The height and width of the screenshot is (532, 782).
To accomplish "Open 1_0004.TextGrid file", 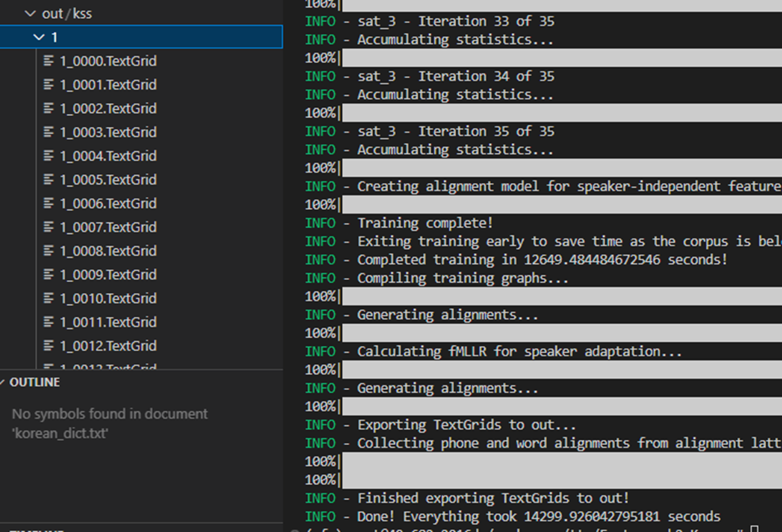I will 108,156.
